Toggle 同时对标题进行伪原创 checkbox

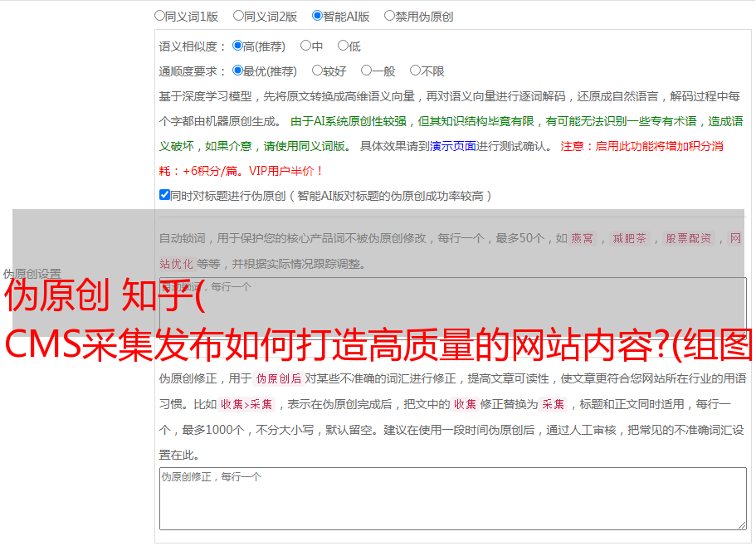pyautogui.click(x=164, y=195)
